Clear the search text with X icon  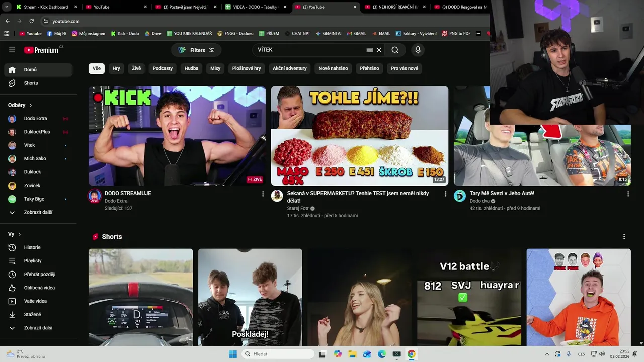pos(379,50)
